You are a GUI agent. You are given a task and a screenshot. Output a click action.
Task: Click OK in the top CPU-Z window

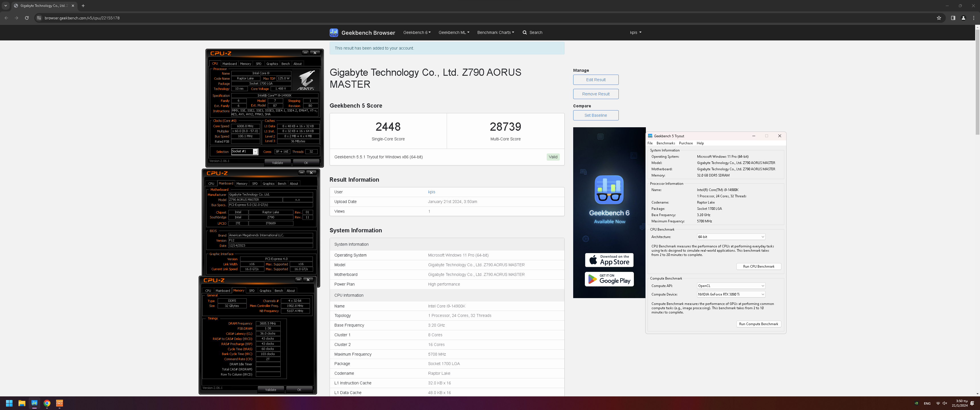(306, 163)
